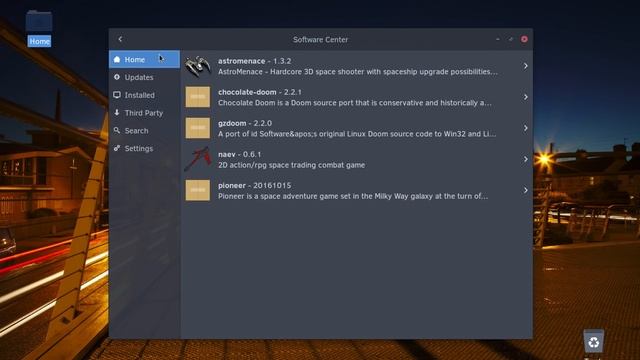Image resolution: width=640 pixels, height=360 pixels.
Task: Expand pioneer details with its chevron
Action: [526, 190]
